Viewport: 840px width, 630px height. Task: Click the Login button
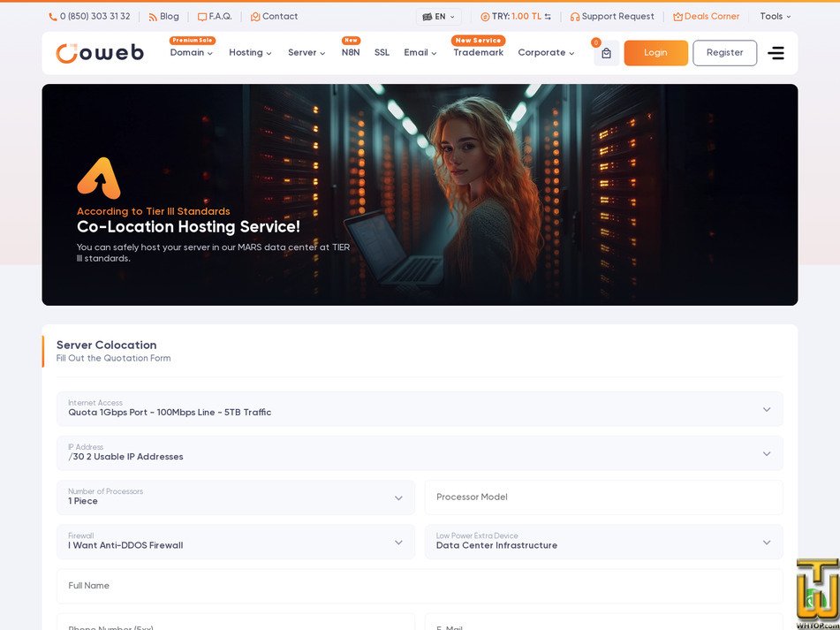(655, 53)
